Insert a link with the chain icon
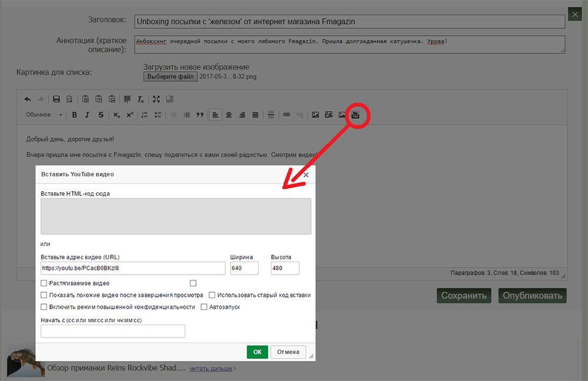The image size is (588, 381). (x=287, y=115)
